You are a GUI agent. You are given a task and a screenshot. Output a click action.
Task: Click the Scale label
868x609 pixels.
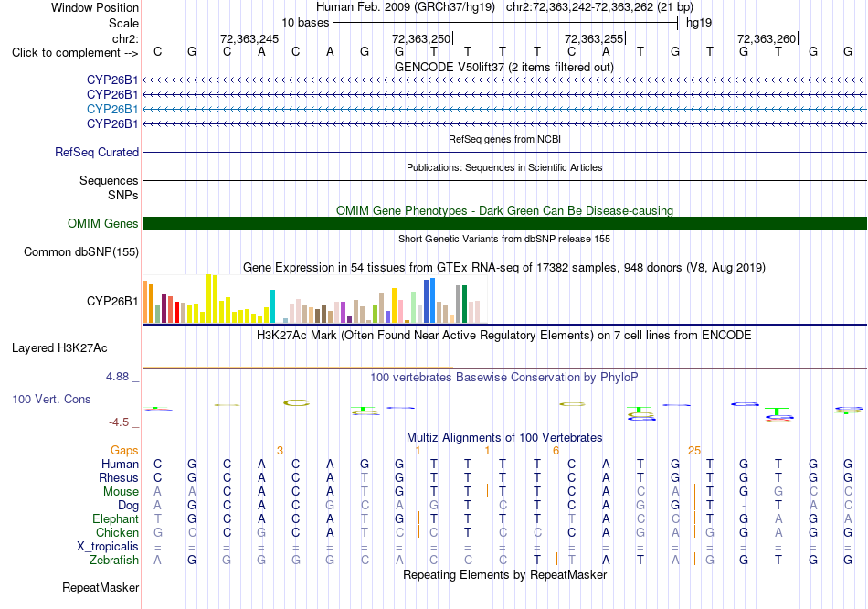point(124,23)
